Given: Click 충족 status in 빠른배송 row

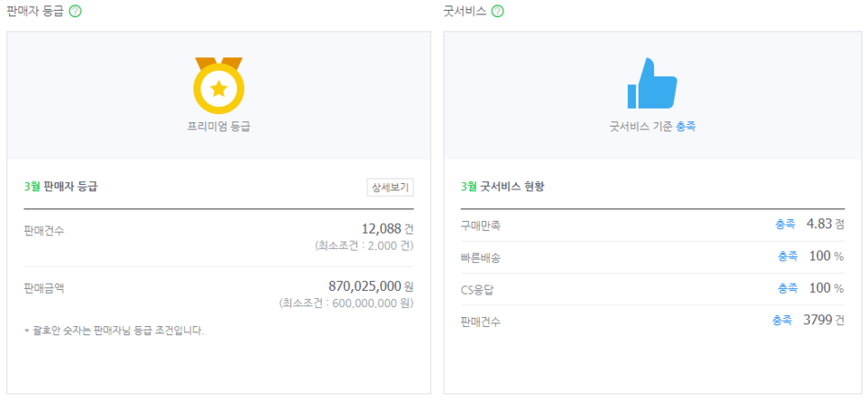Looking at the screenshot, I should (x=788, y=256).
